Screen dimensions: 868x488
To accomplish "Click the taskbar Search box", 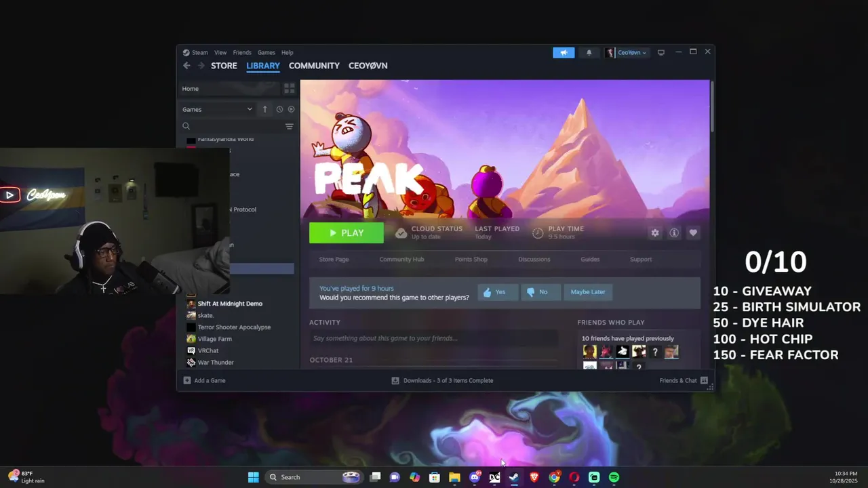I will pos(313,477).
